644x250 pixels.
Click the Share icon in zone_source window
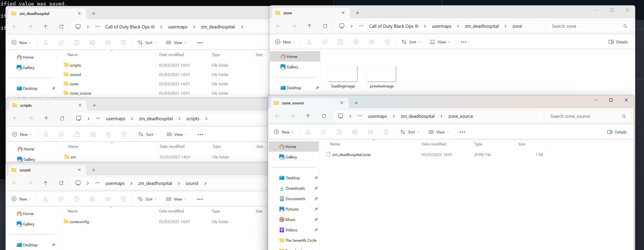370,132
